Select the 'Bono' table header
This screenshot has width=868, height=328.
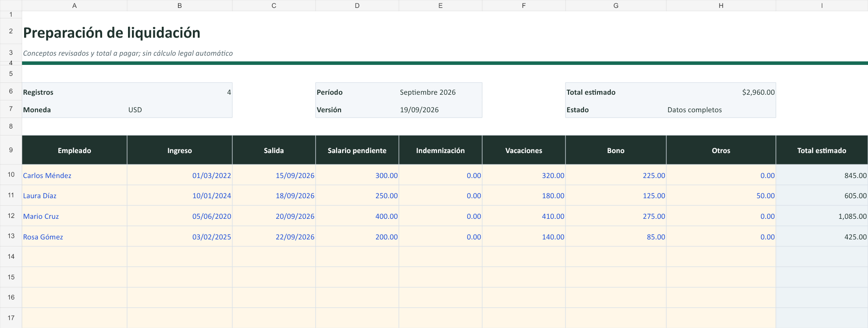pyautogui.click(x=616, y=150)
